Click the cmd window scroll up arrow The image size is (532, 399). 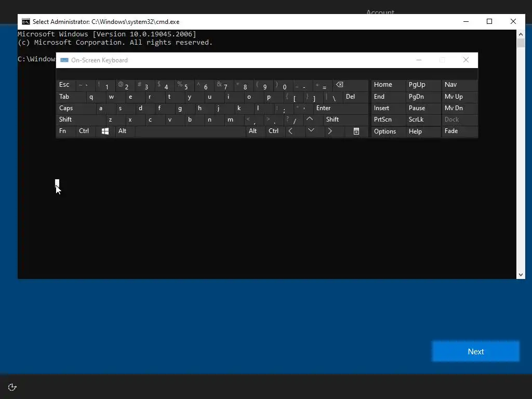[521, 34]
